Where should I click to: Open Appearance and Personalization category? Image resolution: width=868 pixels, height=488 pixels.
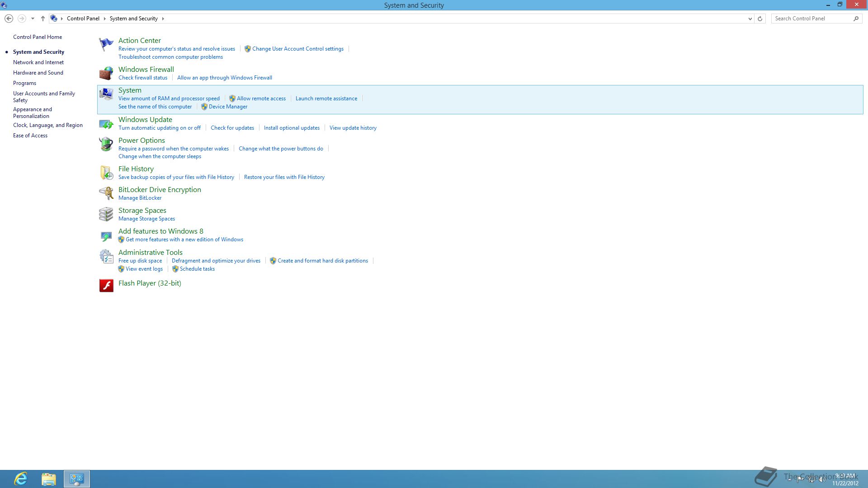pos(33,113)
